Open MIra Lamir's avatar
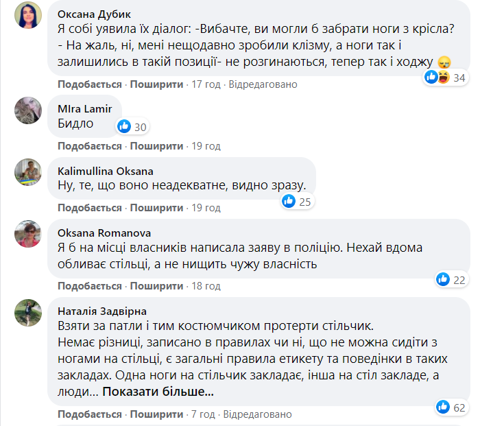Image resolution: width=504 pixels, height=426 pixels. pos(28,110)
